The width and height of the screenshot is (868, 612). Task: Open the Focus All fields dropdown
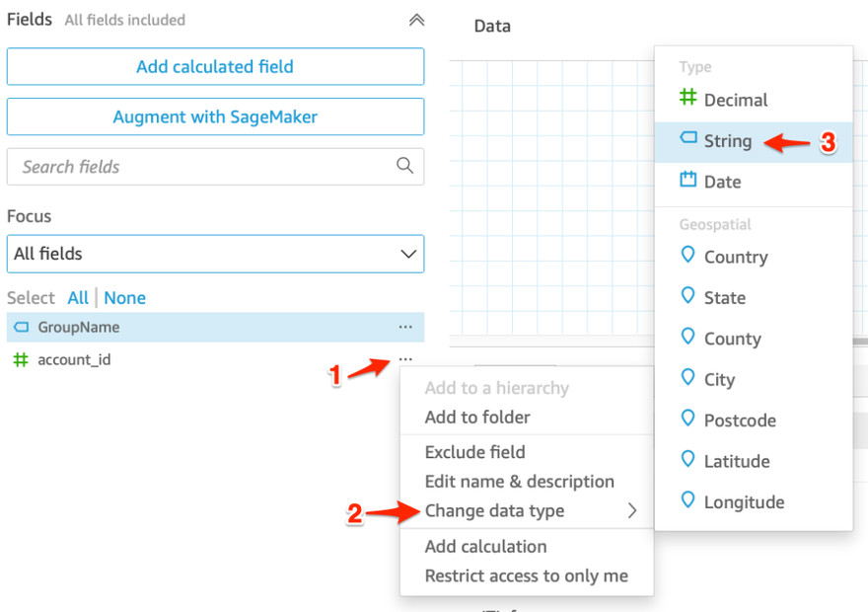tap(215, 254)
